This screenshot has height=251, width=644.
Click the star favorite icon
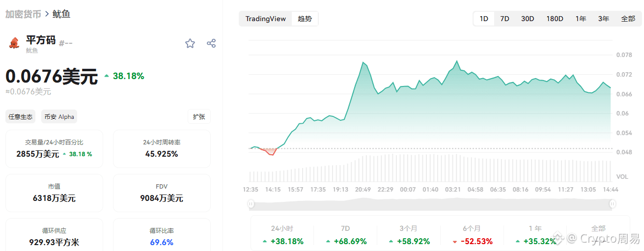point(190,43)
